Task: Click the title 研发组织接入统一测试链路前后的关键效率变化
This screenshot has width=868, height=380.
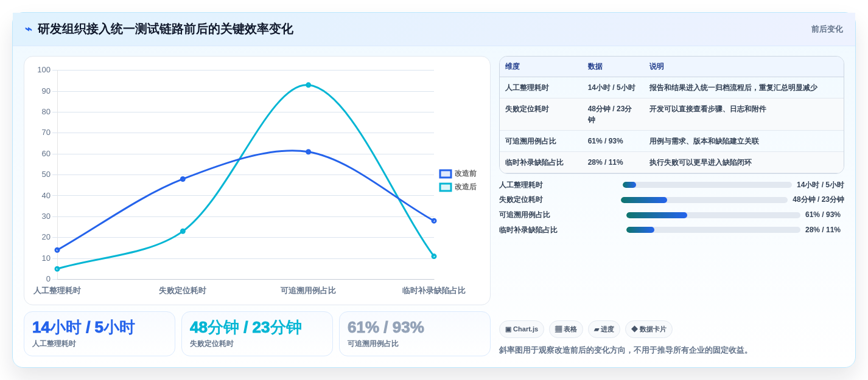Action: coord(166,29)
